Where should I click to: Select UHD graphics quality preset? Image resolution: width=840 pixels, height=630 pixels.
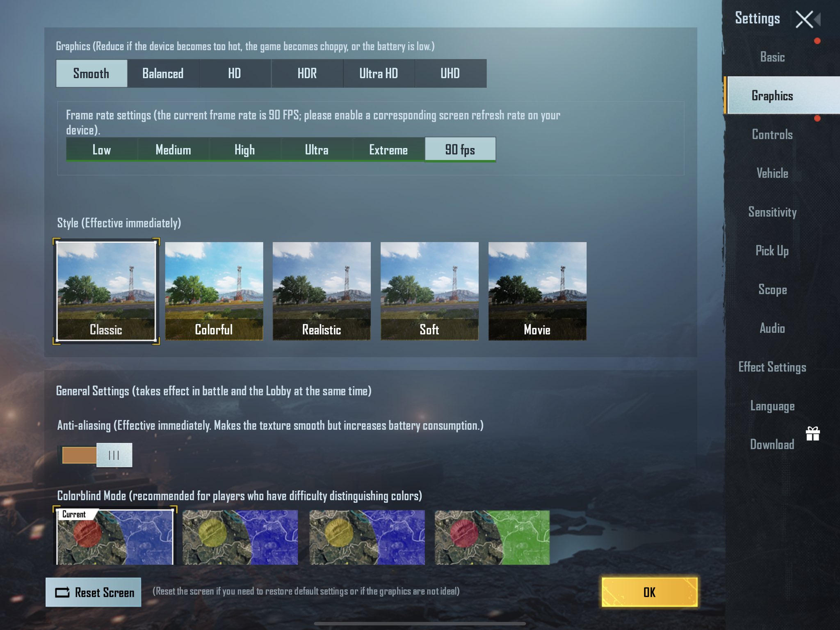click(450, 73)
